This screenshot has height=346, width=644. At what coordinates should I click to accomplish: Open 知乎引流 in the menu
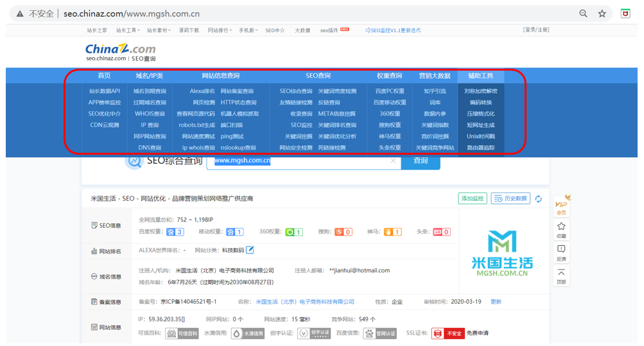pos(435,91)
